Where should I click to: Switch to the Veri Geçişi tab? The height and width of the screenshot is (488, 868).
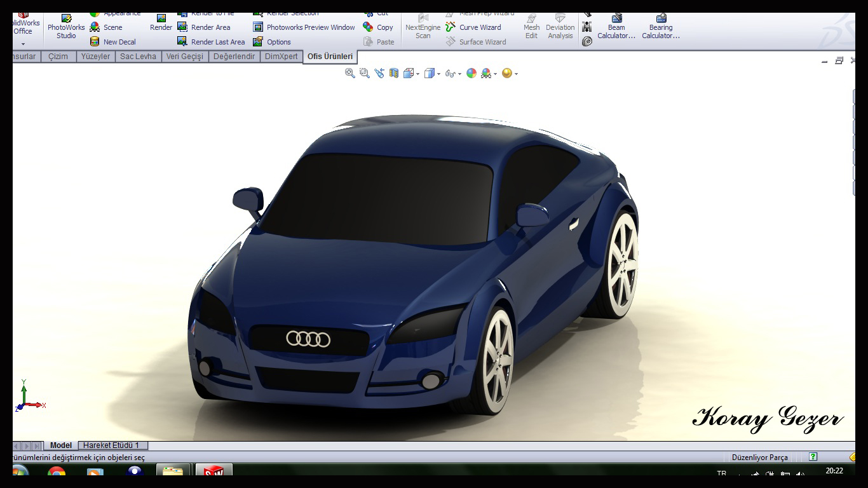tap(185, 57)
